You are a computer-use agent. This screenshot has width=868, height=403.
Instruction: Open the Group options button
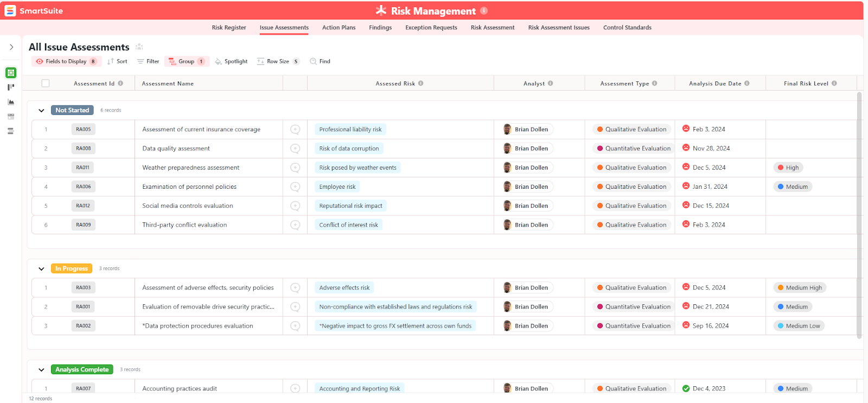point(186,62)
